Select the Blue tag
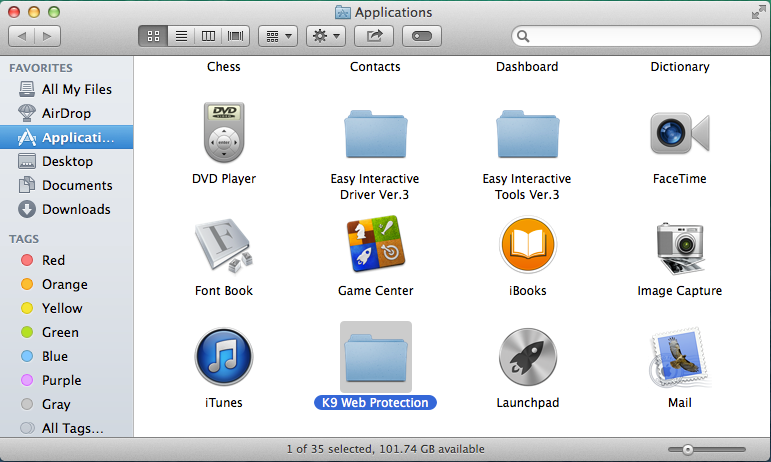 point(67,356)
